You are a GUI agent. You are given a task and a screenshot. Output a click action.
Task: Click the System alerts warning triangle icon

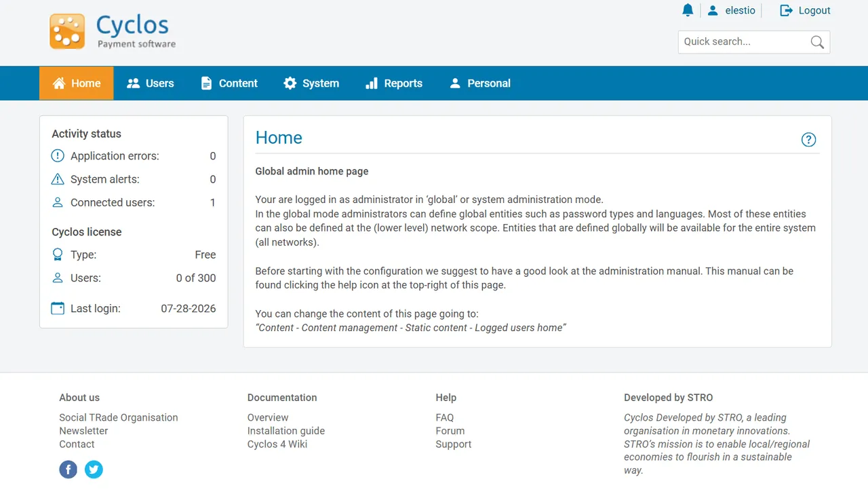click(x=58, y=179)
